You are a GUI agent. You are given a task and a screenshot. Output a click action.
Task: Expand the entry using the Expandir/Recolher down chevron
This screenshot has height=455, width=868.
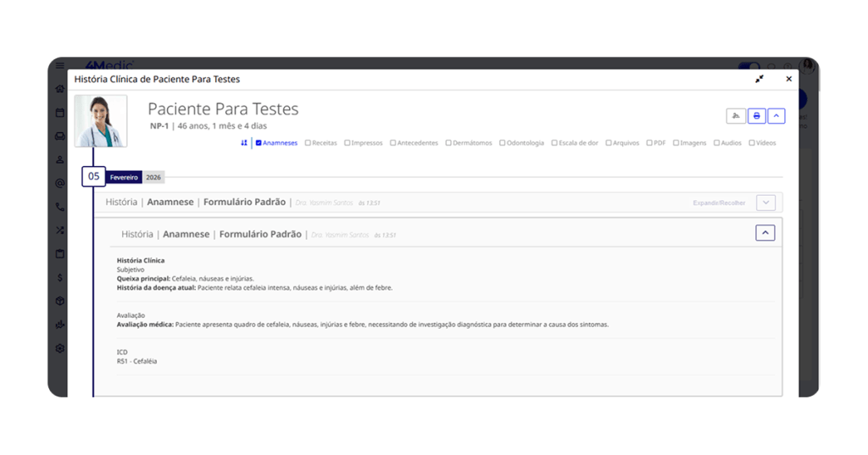pyautogui.click(x=765, y=203)
